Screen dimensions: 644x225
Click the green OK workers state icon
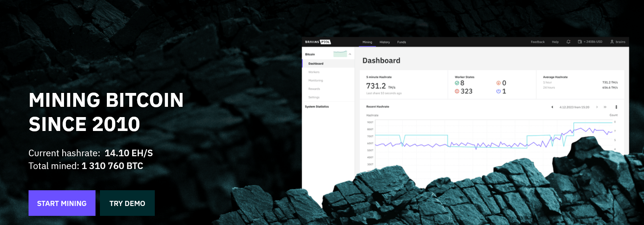click(x=457, y=83)
